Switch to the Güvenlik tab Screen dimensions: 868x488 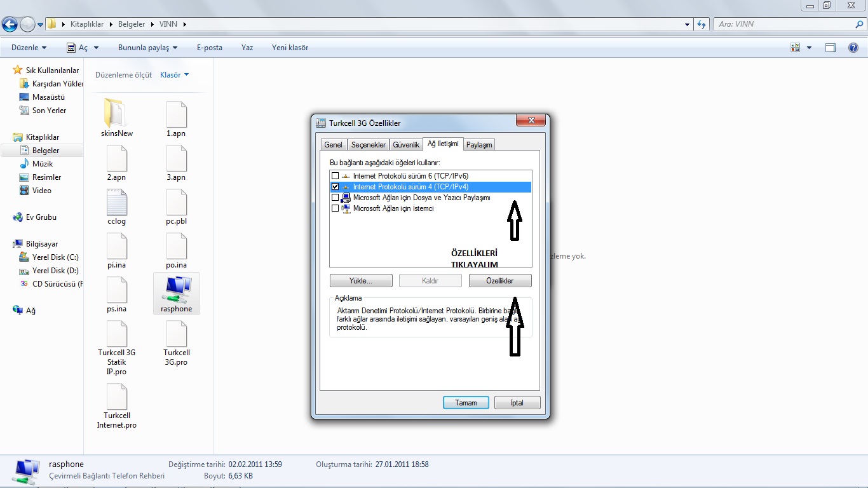point(406,145)
